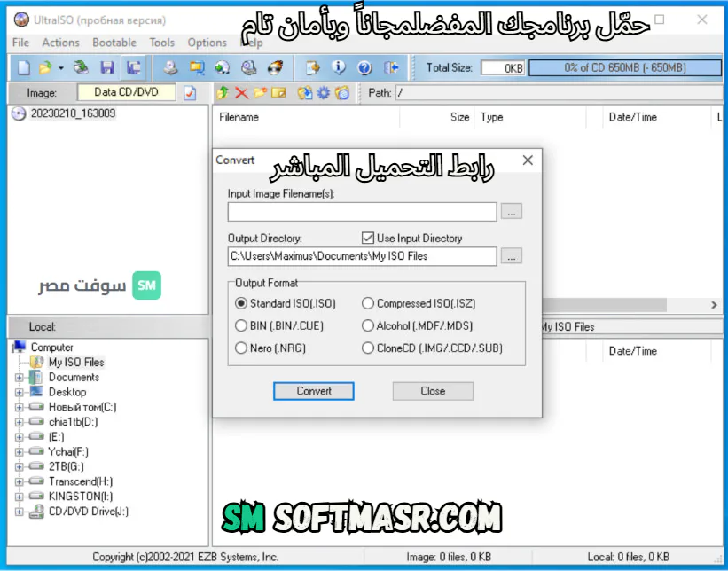The height and width of the screenshot is (571, 728).
Task: Click the Path input field
Action: [559, 93]
